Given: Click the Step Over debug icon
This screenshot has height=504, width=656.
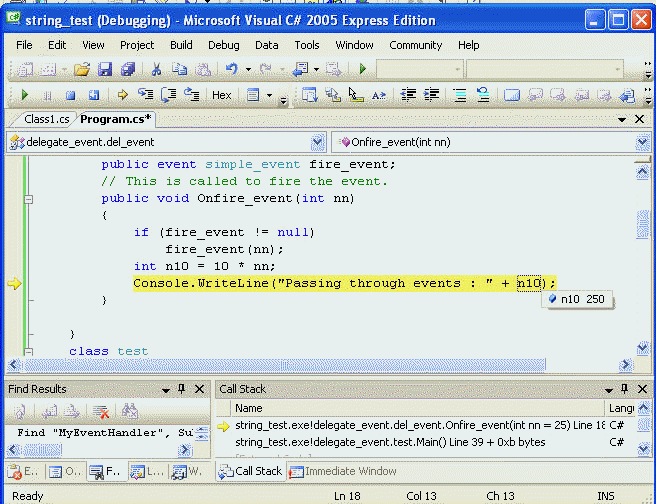Looking at the screenshot, I should click(x=168, y=95).
